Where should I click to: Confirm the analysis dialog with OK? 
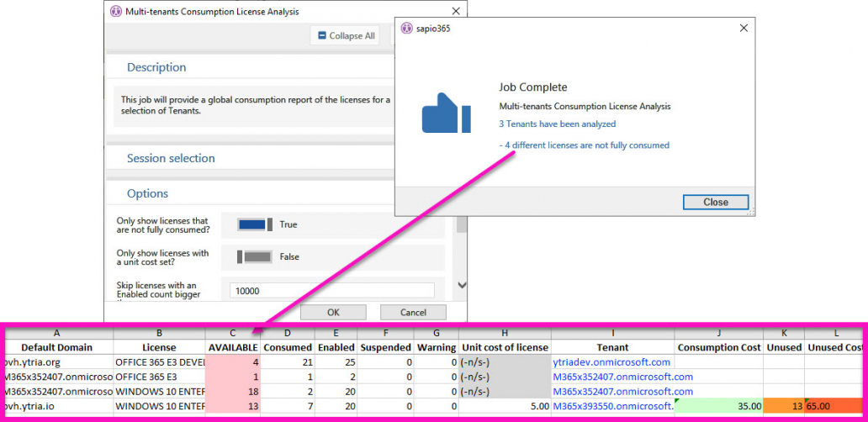[333, 312]
